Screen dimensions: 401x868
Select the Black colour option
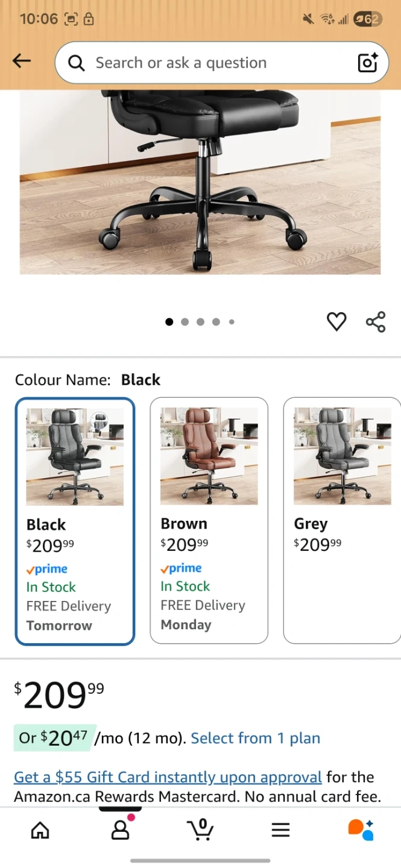point(75,521)
